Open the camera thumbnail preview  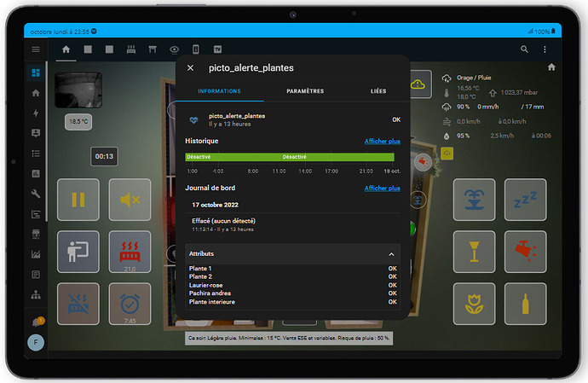78,90
